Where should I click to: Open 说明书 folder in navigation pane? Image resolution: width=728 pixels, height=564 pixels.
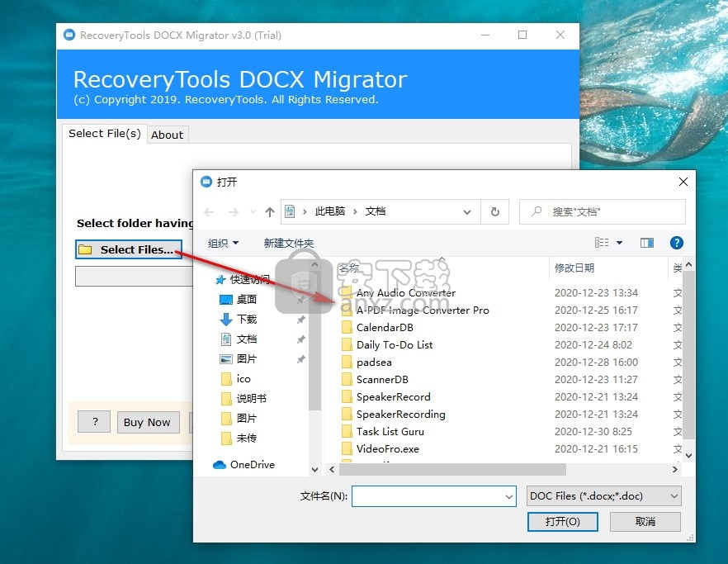coord(251,399)
